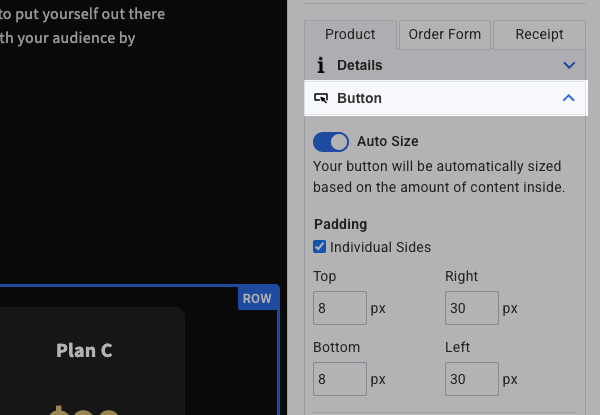Uncheck the Individual Sides checkbox
Image resolution: width=600 pixels, height=415 pixels.
(320, 247)
